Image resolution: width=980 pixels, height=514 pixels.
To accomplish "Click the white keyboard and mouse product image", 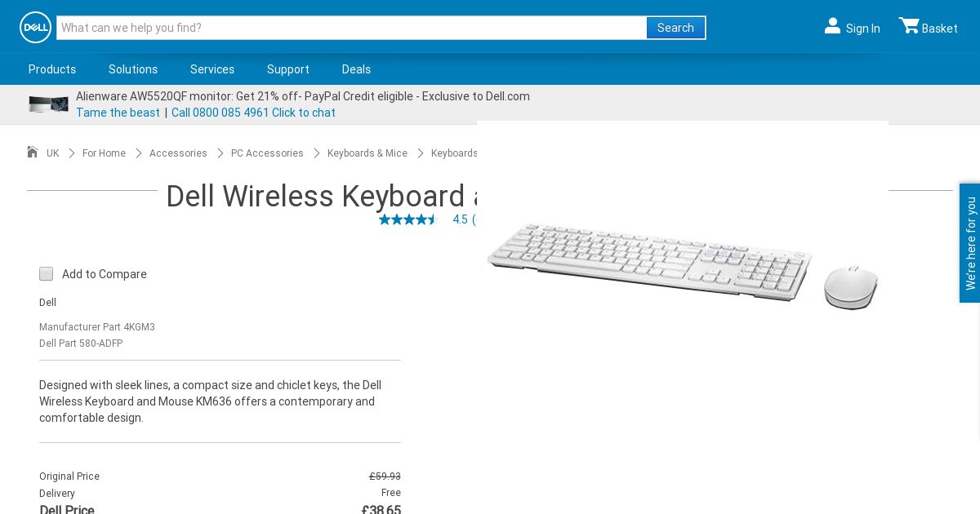I will point(682,265).
